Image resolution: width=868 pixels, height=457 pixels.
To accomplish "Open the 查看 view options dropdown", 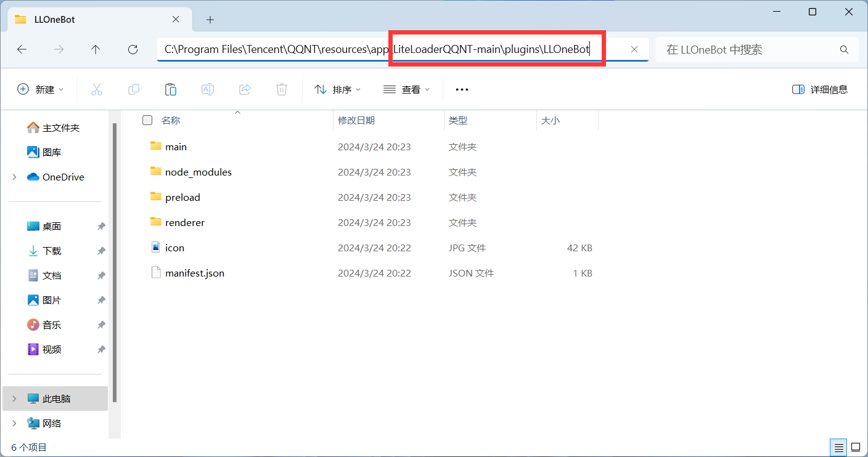I will [x=406, y=89].
